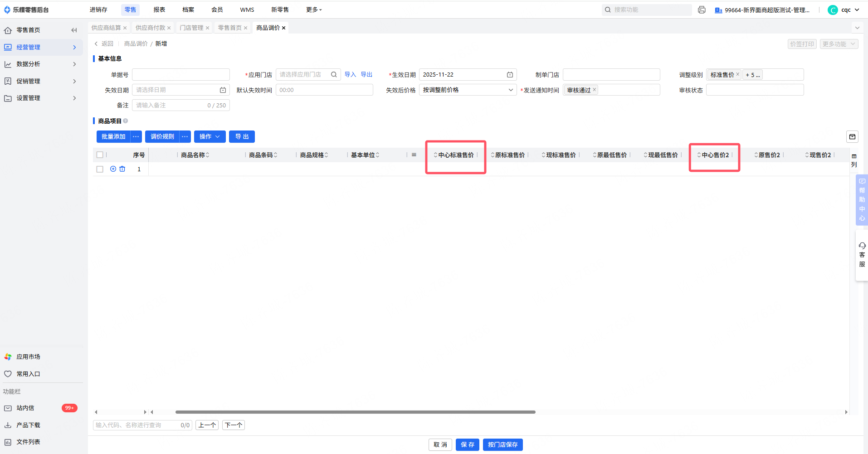Image resolution: width=868 pixels, height=454 pixels.
Task: Open 调价规则 more options ellipsis
Action: 185,137
